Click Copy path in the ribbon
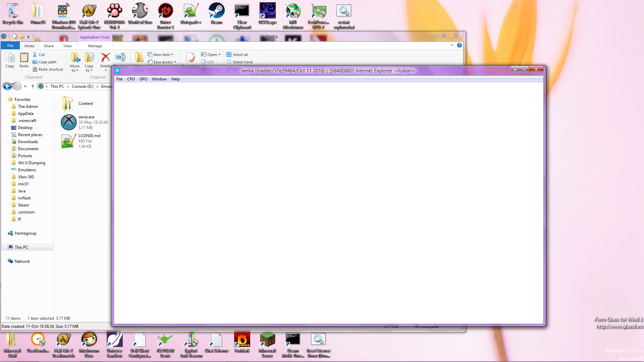644x362 pixels. [44, 62]
